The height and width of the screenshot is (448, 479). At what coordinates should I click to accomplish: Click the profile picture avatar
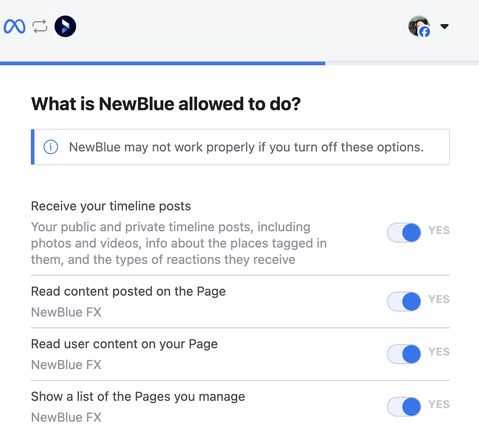[x=419, y=26]
